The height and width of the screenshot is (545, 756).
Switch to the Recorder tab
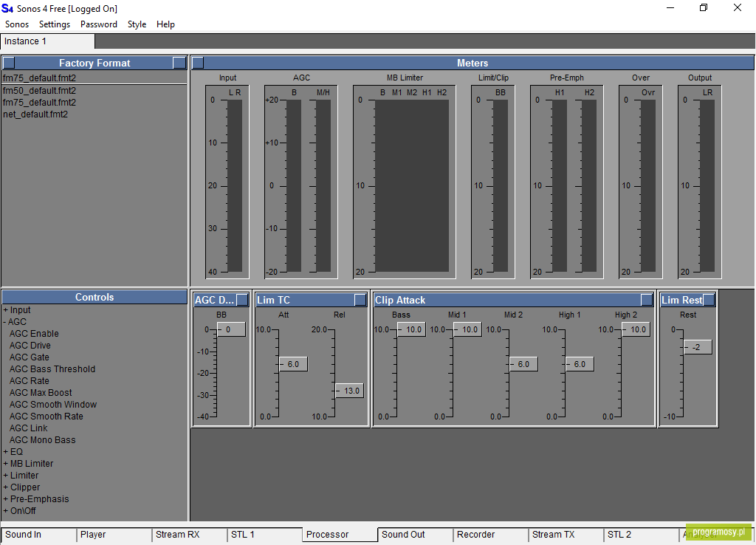click(x=490, y=535)
